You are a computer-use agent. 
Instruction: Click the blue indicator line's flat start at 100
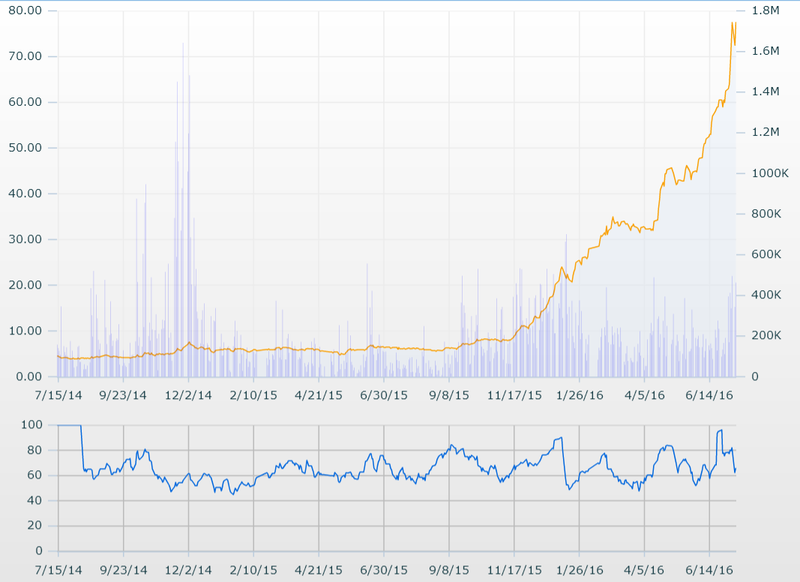click(69, 425)
